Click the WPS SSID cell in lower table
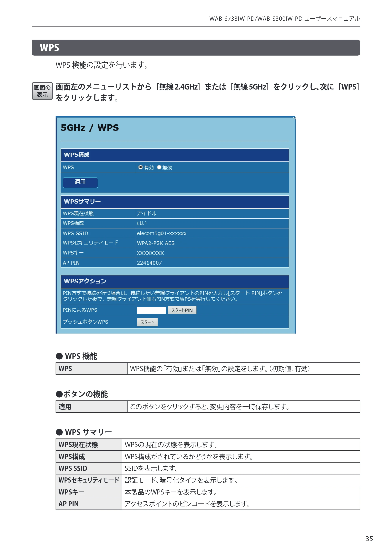392x556 pixels. (x=89, y=468)
